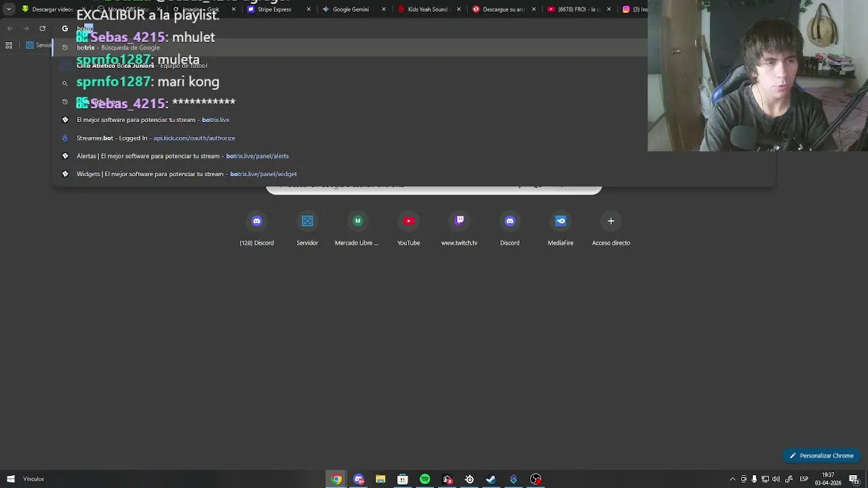The height and width of the screenshot is (488, 868).
Task: Open the Windows Start menu
Action: point(10,479)
